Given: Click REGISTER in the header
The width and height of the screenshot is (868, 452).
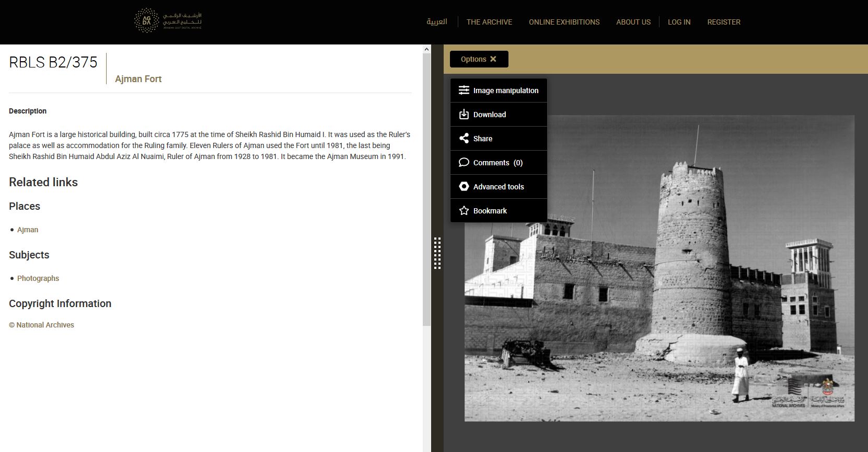Looking at the screenshot, I should pyautogui.click(x=724, y=22).
